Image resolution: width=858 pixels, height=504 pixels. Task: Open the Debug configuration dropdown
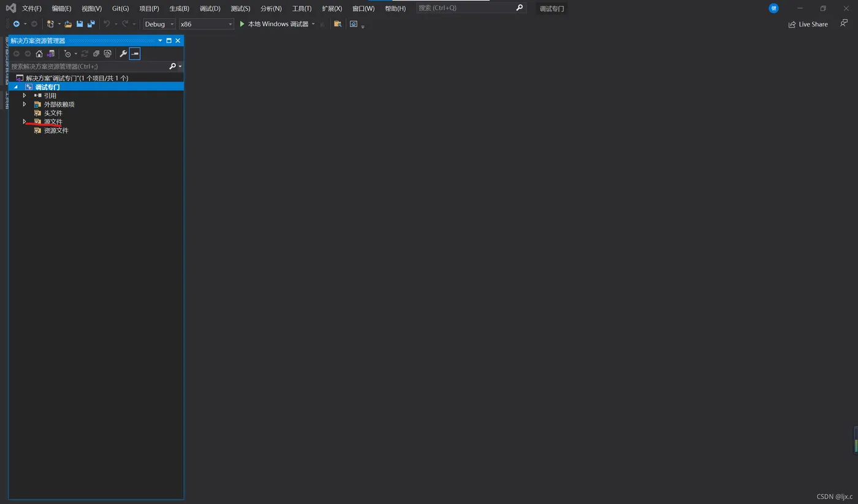click(x=159, y=24)
